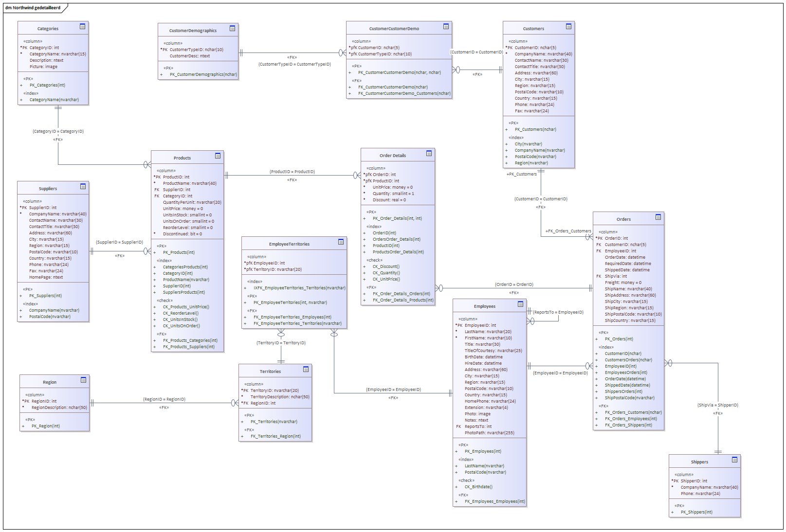Select the ProductName column in Products

point(189,183)
